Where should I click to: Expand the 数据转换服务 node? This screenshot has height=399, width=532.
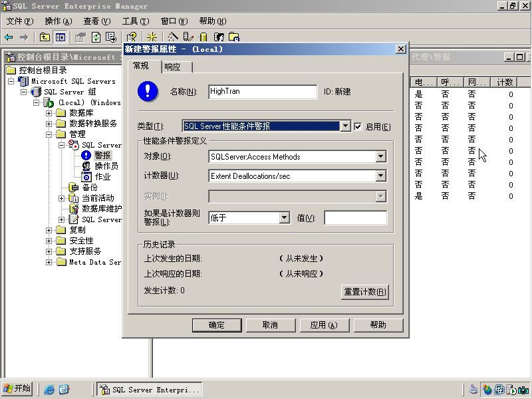(x=49, y=124)
